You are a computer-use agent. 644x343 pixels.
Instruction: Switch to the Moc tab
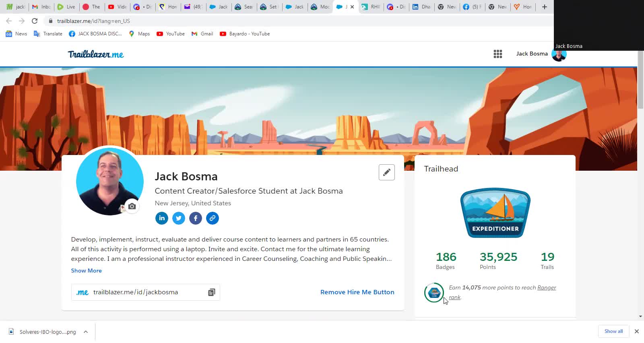coord(320,7)
